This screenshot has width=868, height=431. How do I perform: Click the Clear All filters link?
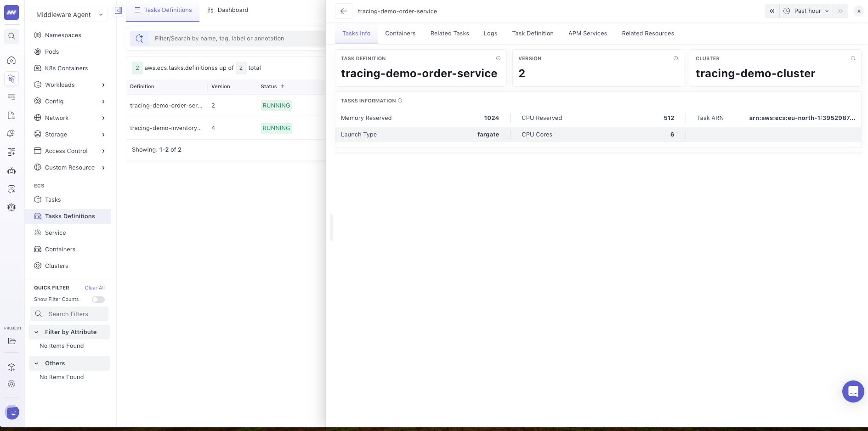95,288
